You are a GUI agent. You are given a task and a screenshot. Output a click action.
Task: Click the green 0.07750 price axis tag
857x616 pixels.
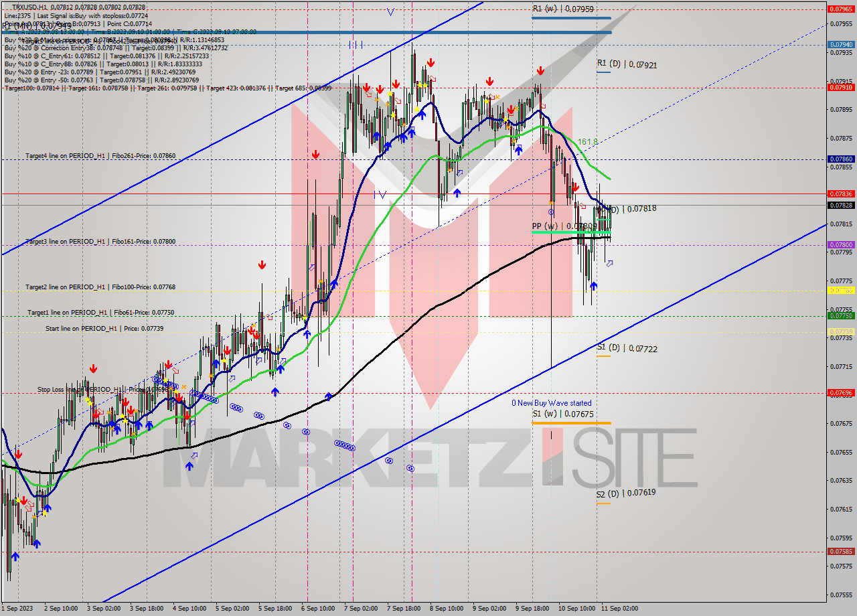click(841, 315)
